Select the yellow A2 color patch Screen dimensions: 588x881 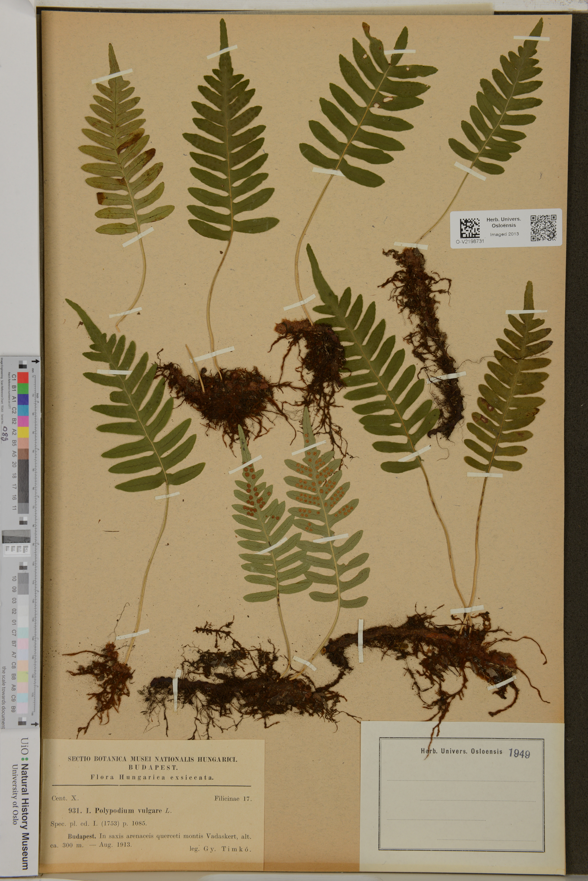23,432
